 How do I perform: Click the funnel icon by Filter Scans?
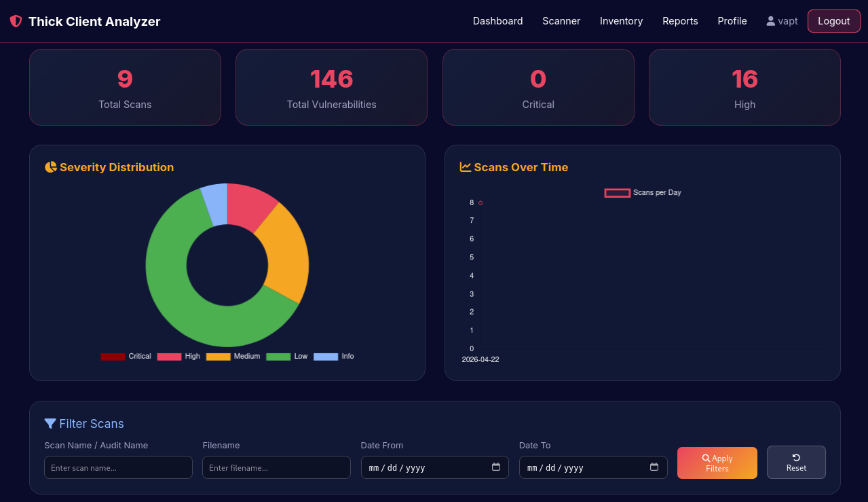[x=50, y=424]
